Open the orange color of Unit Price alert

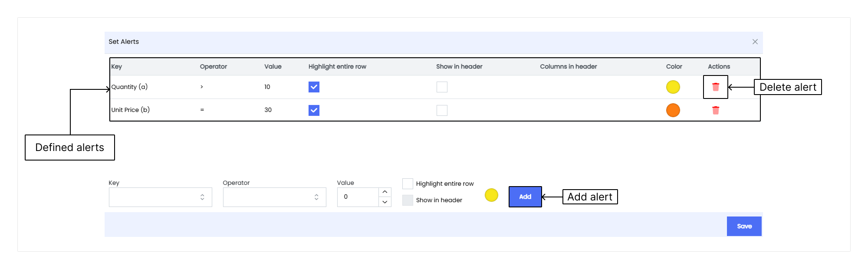pos(673,110)
